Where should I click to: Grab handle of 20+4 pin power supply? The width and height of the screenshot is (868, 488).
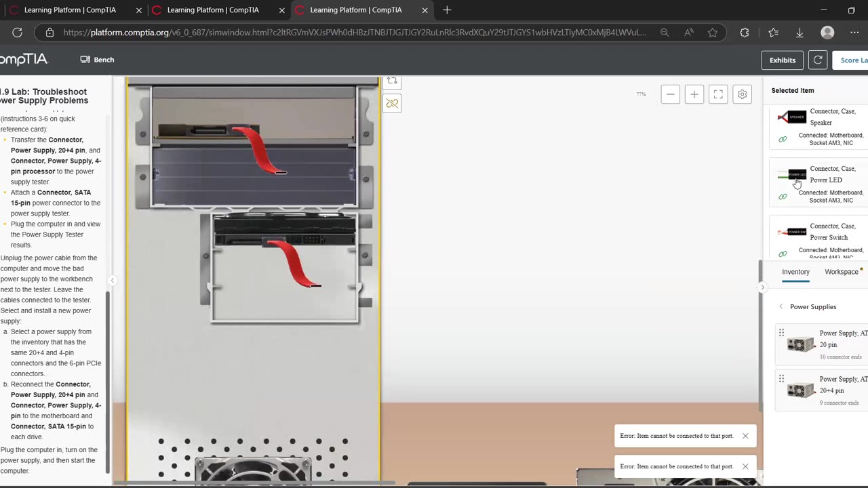(781, 379)
